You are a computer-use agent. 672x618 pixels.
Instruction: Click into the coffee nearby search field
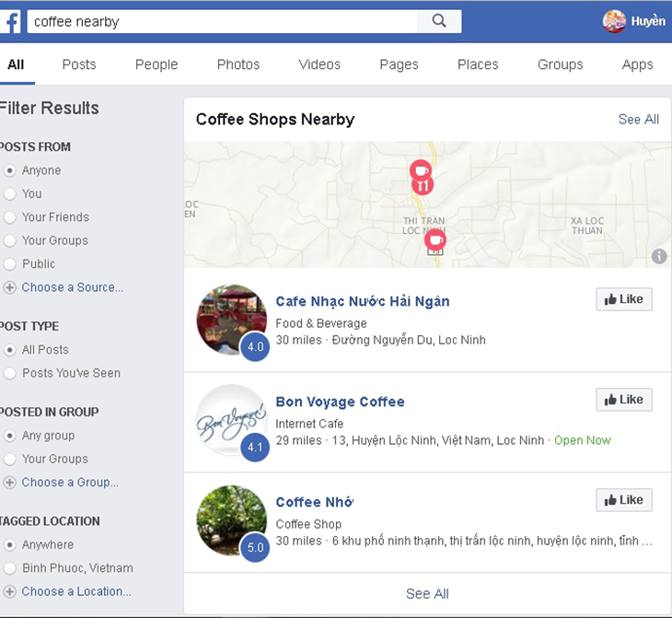pyautogui.click(x=222, y=21)
